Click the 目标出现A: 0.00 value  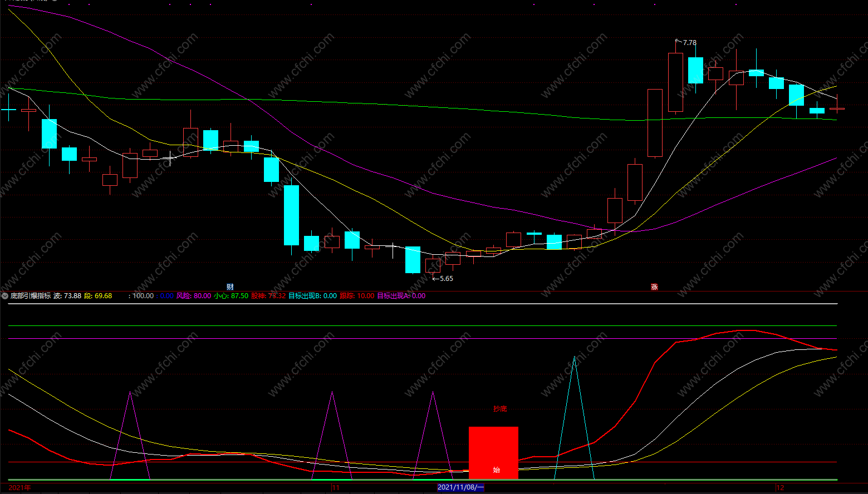(x=401, y=296)
